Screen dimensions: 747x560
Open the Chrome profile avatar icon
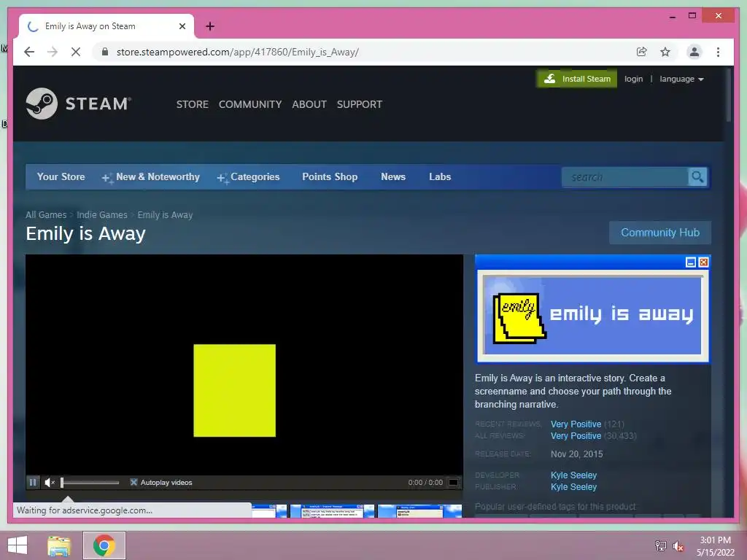coord(694,52)
